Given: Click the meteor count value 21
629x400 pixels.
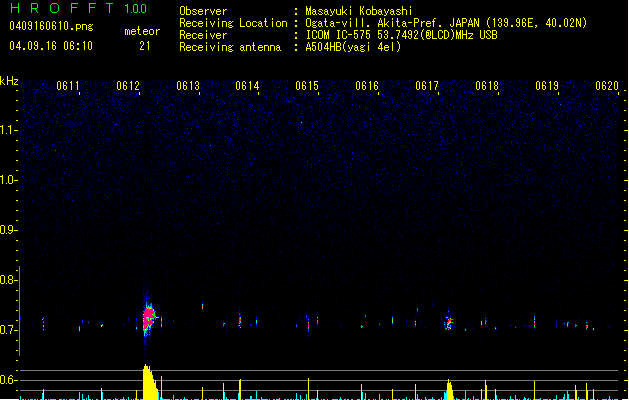Looking at the screenshot, I should point(145,46).
